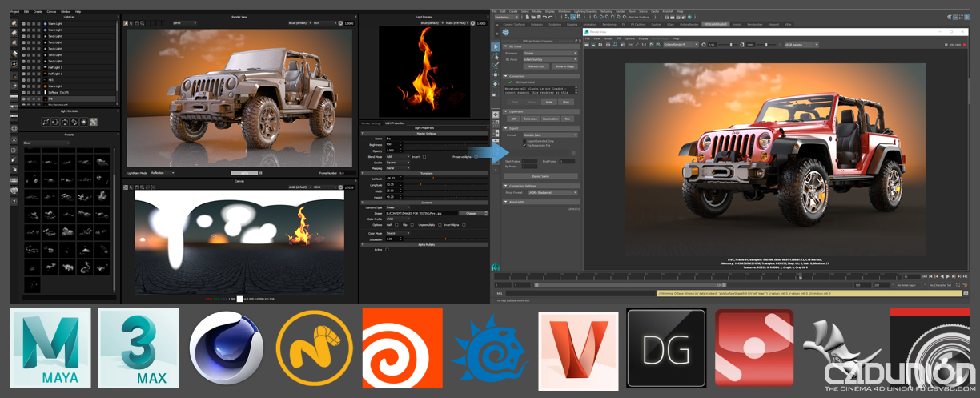The image size is (980, 398).
Task: Click the Export Scene button
Action: (x=540, y=175)
